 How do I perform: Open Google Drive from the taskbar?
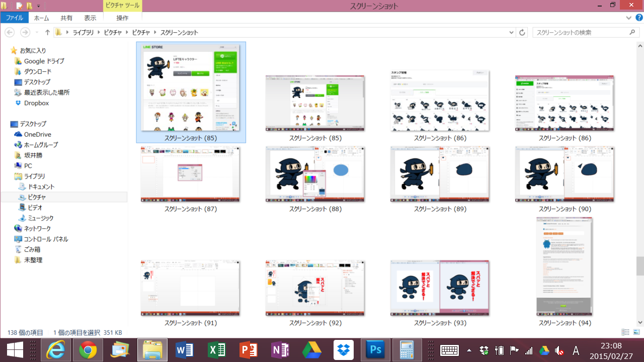pyautogui.click(x=312, y=350)
